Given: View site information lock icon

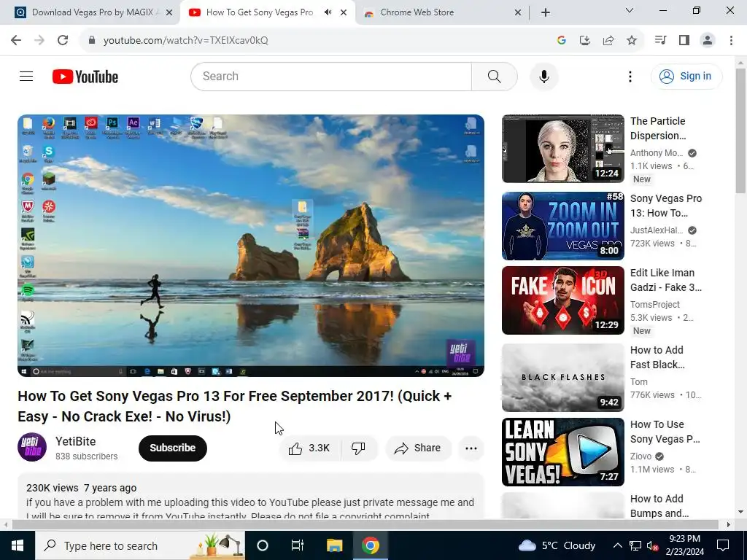Looking at the screenshot, I should tap(91, 40).
